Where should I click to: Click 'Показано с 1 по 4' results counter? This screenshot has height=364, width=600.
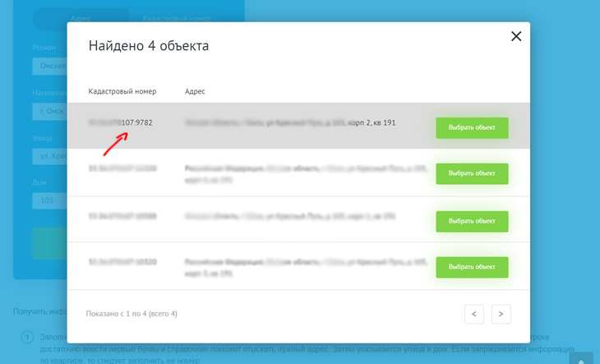click(132, 314)
